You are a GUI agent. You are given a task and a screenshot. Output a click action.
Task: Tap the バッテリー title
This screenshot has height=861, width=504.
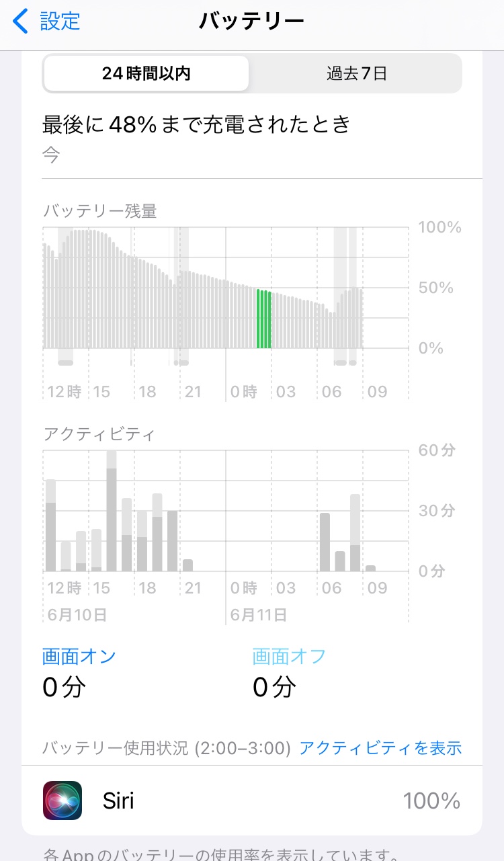(252, 21)
